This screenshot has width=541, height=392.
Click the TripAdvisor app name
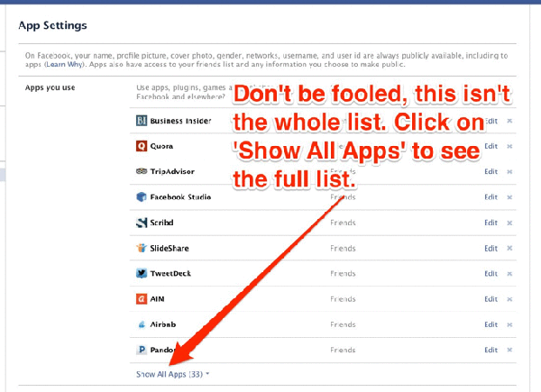172,172
